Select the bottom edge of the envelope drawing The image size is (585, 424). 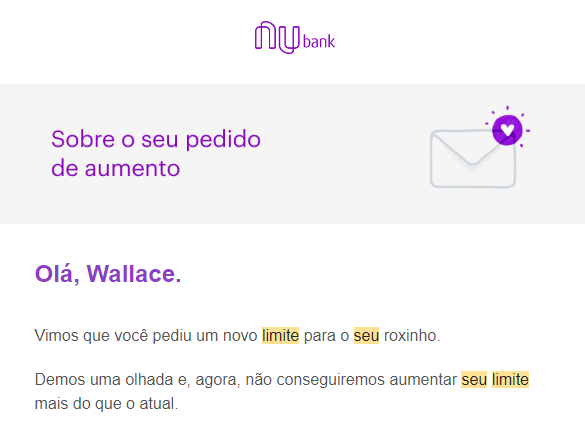473,186
